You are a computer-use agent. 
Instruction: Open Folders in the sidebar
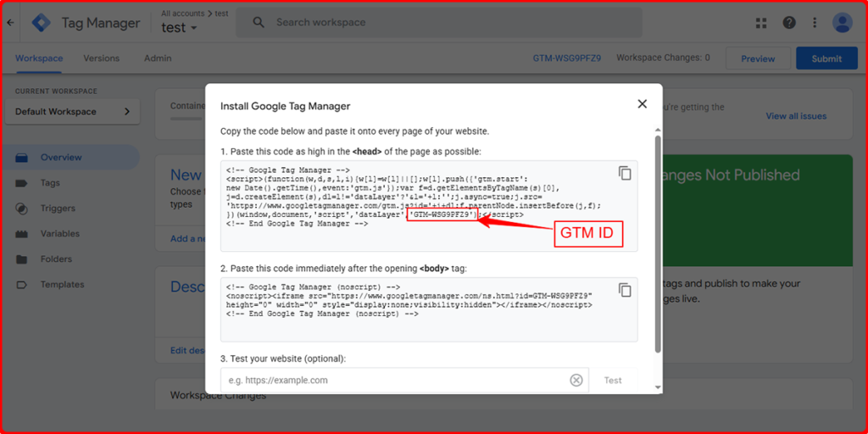(x=56, y=259)
